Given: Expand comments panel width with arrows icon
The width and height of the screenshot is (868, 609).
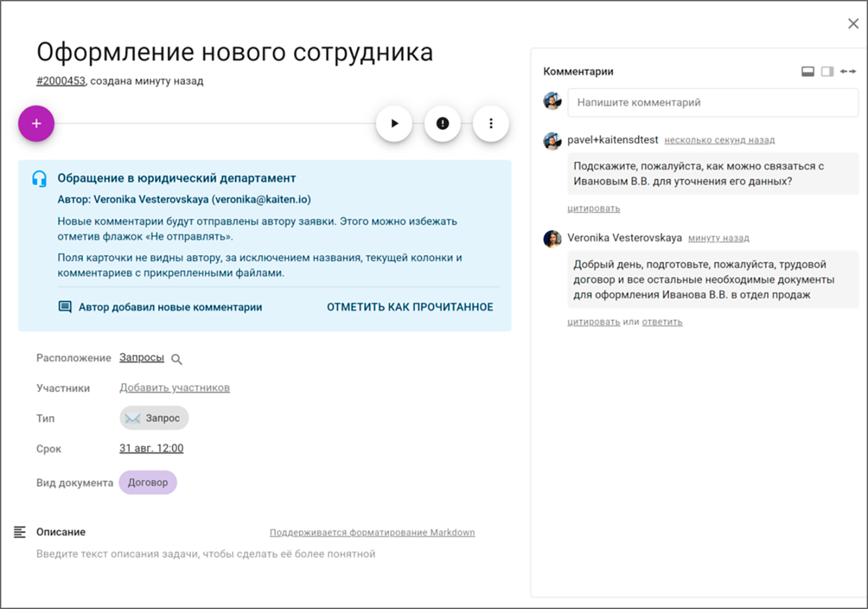Looking at the screenshot, I should 848,71.
